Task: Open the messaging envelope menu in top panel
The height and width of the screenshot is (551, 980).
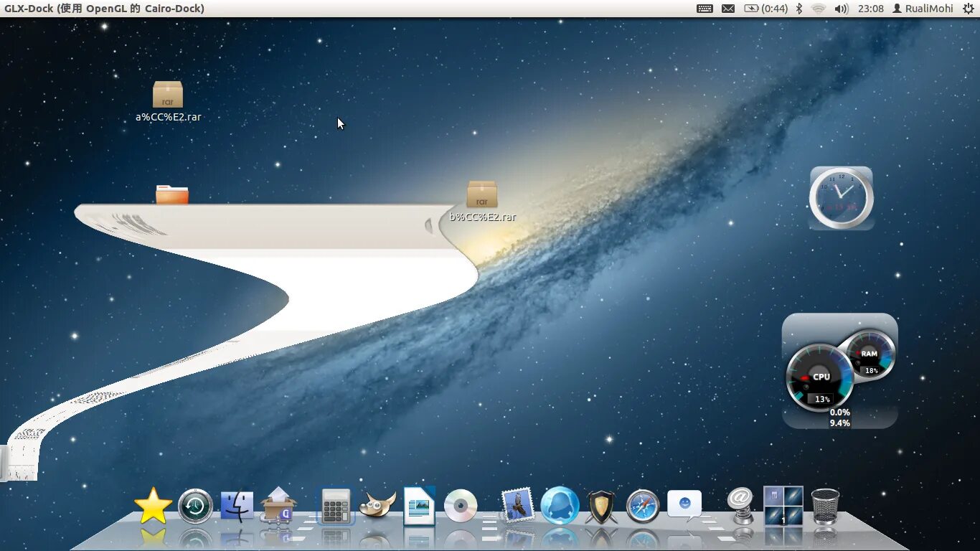Action: 728,9
